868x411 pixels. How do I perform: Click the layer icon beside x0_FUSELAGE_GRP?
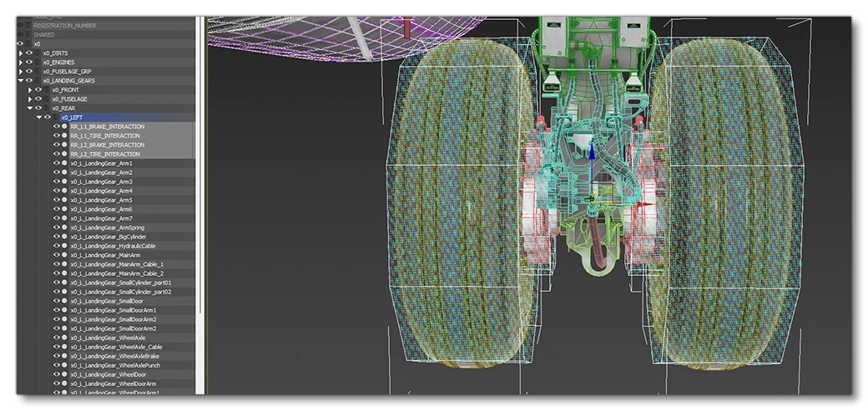point(38,72)
